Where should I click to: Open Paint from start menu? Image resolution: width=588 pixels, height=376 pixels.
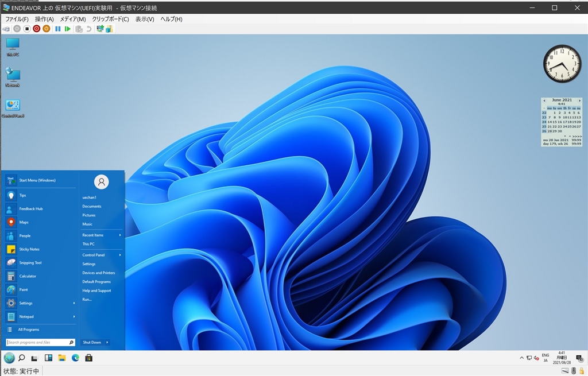41,290
